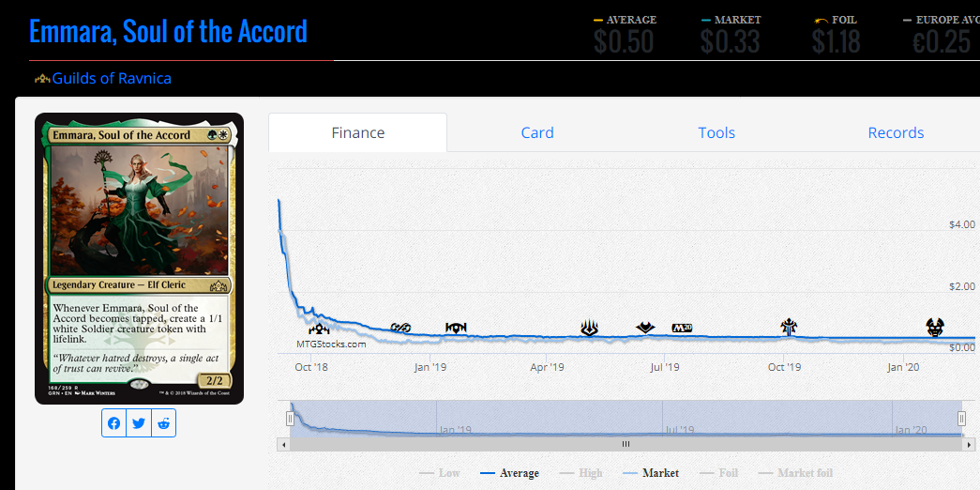Toggle the Average price series in legend
The width and height of the screenshot is (980, 490).
(x=509, y=473)
